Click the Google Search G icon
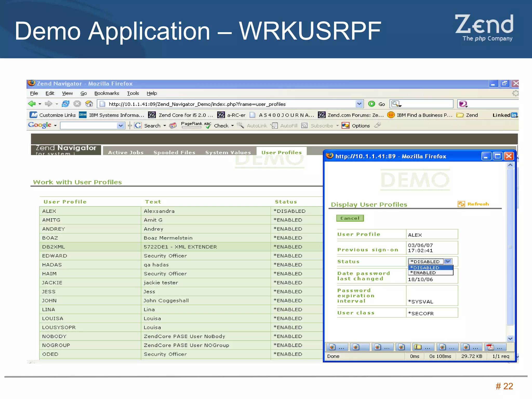This screenshot has height=399, width=532. point(138,125)
